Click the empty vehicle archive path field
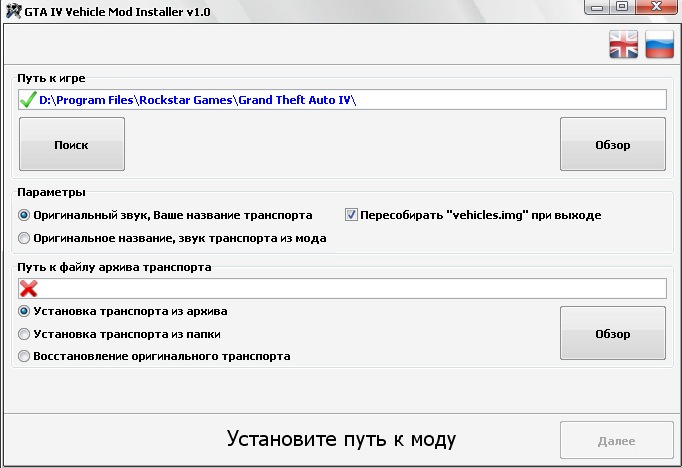Viewport: 682px width, 468px height. pyautogui.click(x=342, y=288)
